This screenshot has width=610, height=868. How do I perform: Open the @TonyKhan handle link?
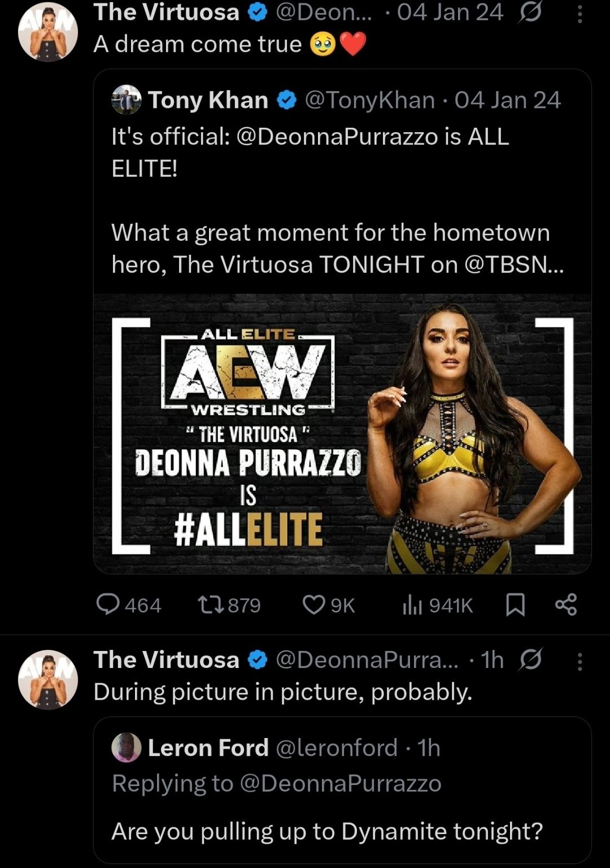click(370, 100)
